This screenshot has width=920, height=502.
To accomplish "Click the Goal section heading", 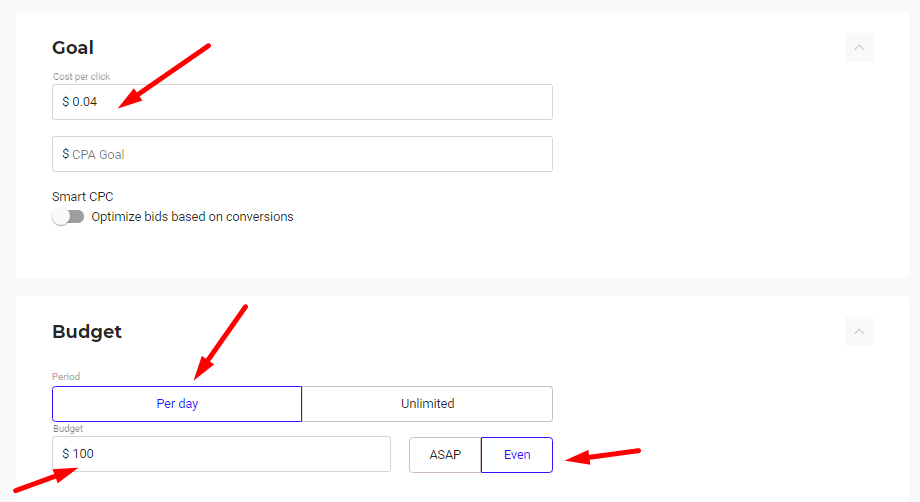I will [x=73, y=47].
